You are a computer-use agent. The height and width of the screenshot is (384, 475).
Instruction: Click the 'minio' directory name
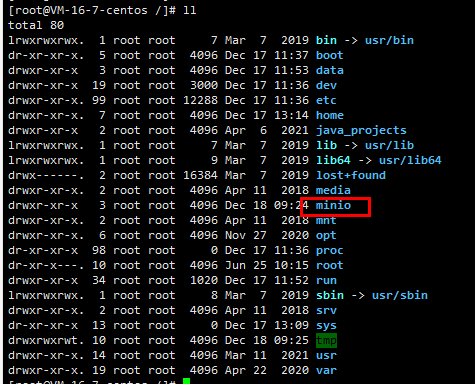[333, 205]
